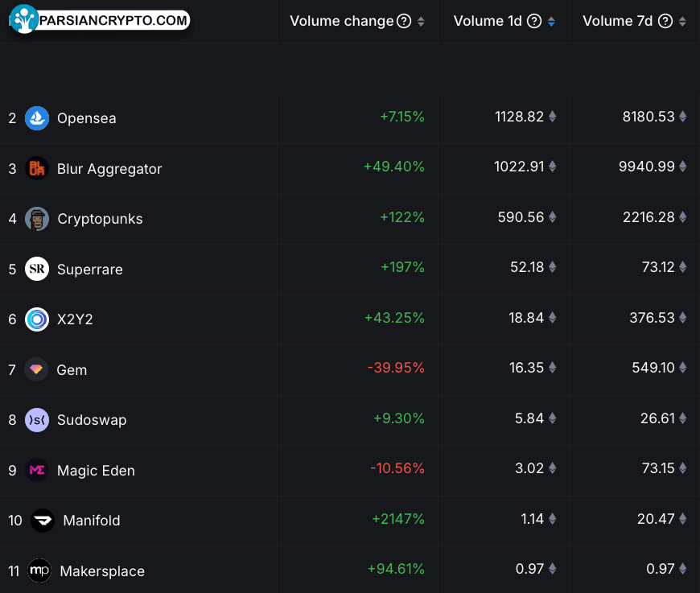Click Superrare 1d volume 52.18
The image size is (700, 593).
pos(527,267)
